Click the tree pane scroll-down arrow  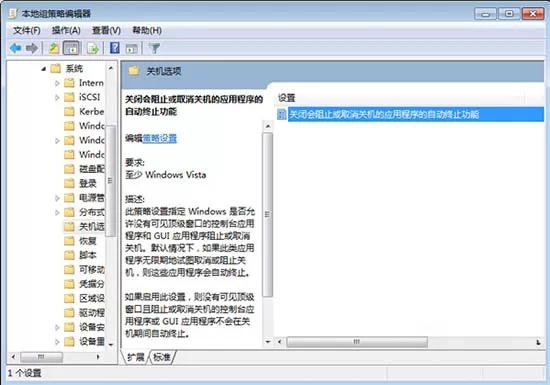pos(111,345)
